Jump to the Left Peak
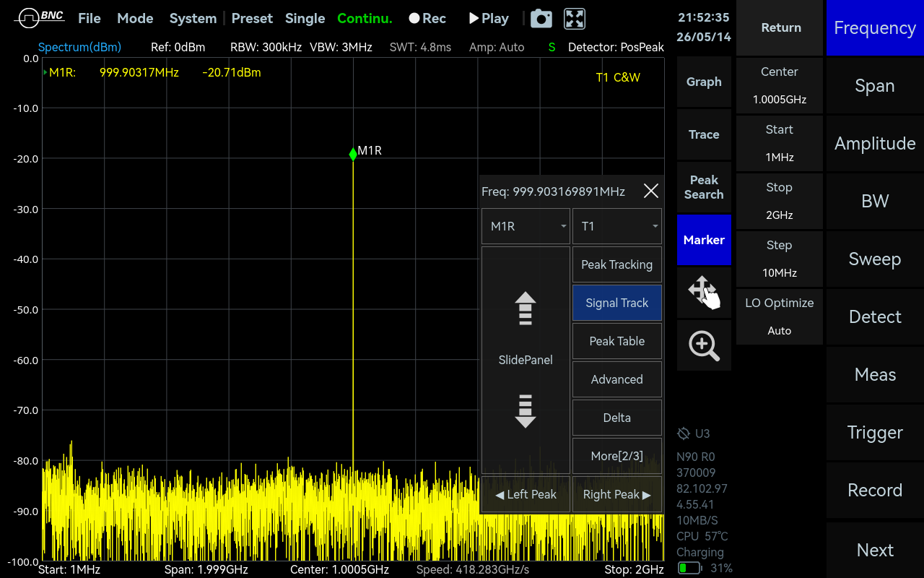This screenshot has width=924, height=578. pyautogui.click(x=526, y=494)
